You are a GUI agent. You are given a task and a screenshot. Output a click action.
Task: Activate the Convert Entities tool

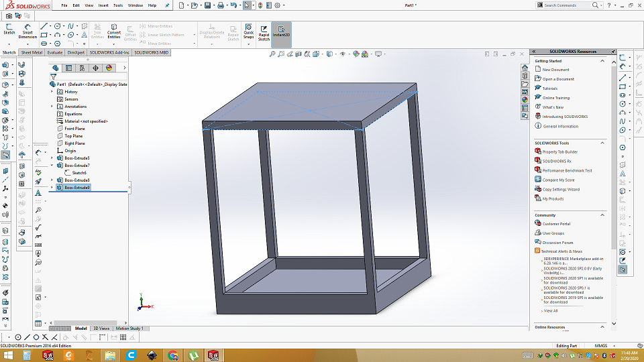(114, 31)
